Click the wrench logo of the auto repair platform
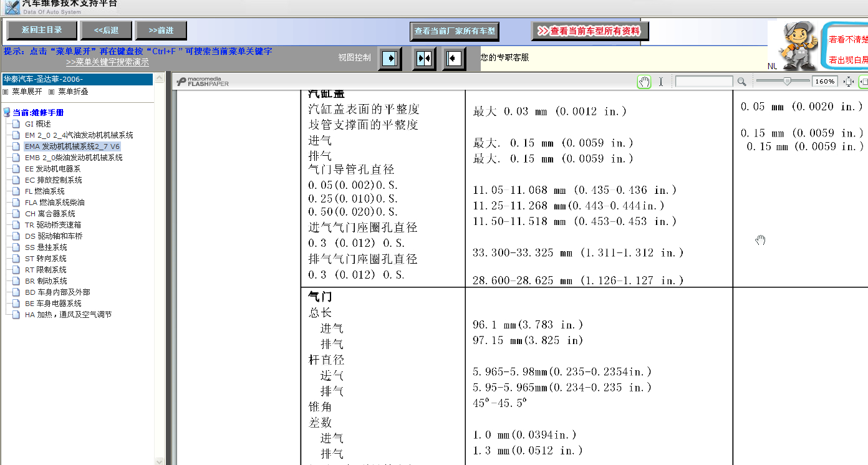The height and width of the screenshot is (465, 868). (x=12, y=7)
